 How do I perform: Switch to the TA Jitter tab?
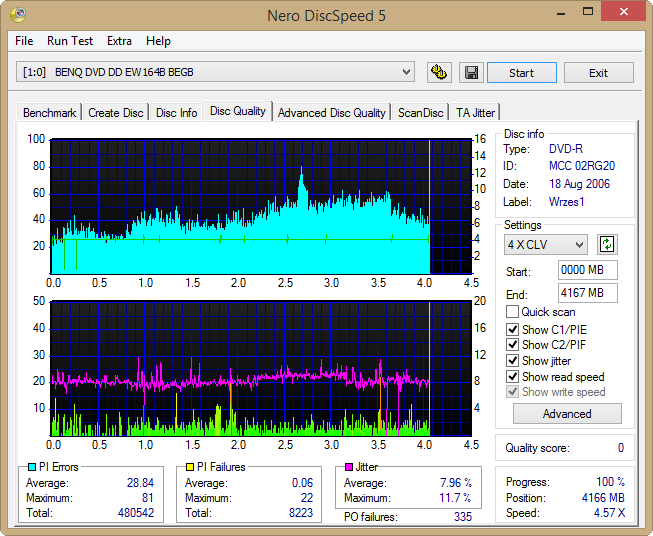click(475, 113)
